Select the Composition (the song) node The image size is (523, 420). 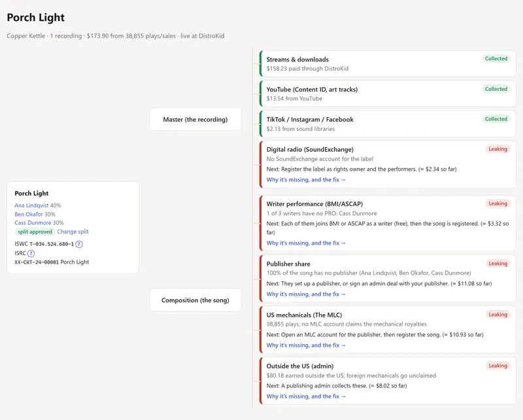pyautogui.click(x=195, y=300)
